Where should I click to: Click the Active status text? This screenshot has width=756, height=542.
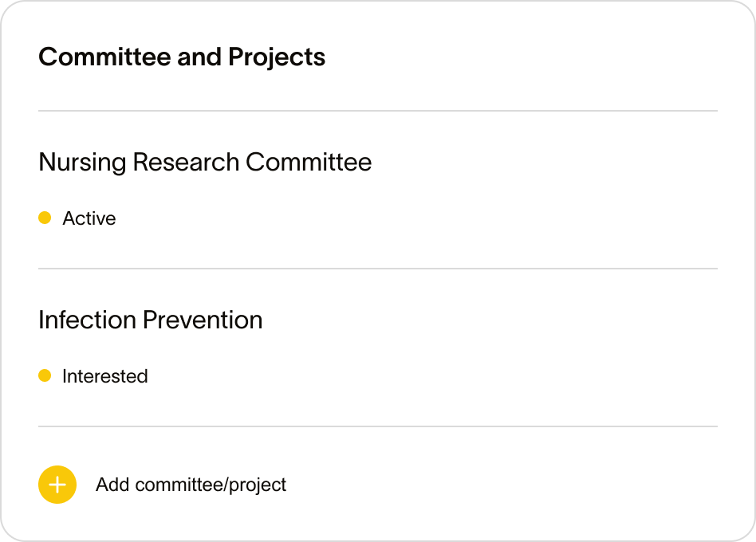[89, 218]
